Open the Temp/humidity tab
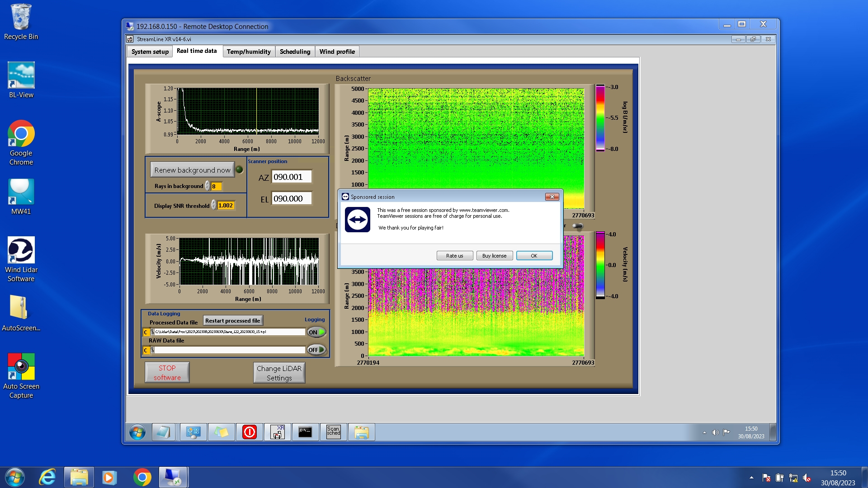 pyautogui.click(x=249, y=52)
